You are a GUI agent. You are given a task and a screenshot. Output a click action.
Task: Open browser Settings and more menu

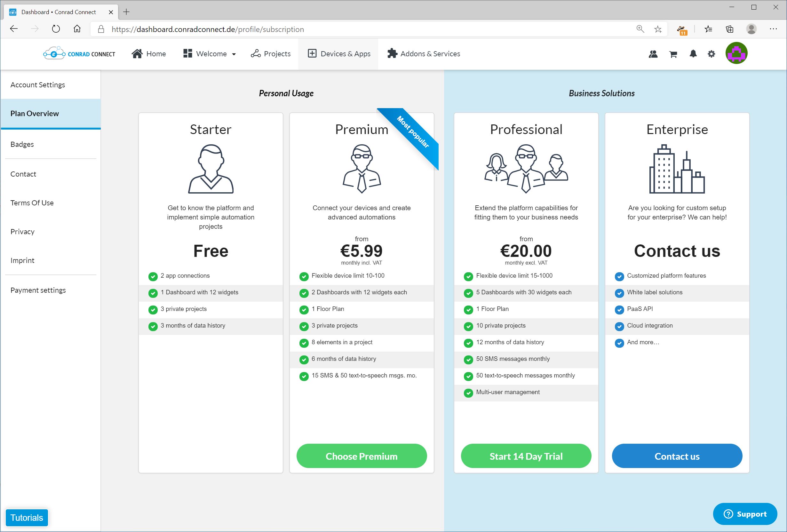pos(773,29)
